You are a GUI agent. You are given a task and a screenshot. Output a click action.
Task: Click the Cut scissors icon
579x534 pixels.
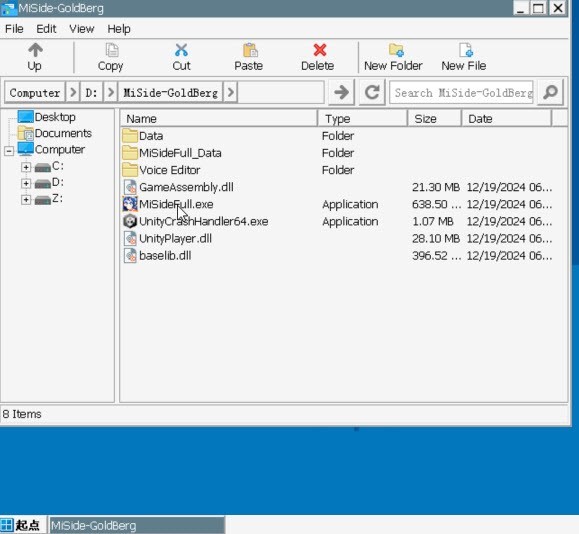[181, 50]
